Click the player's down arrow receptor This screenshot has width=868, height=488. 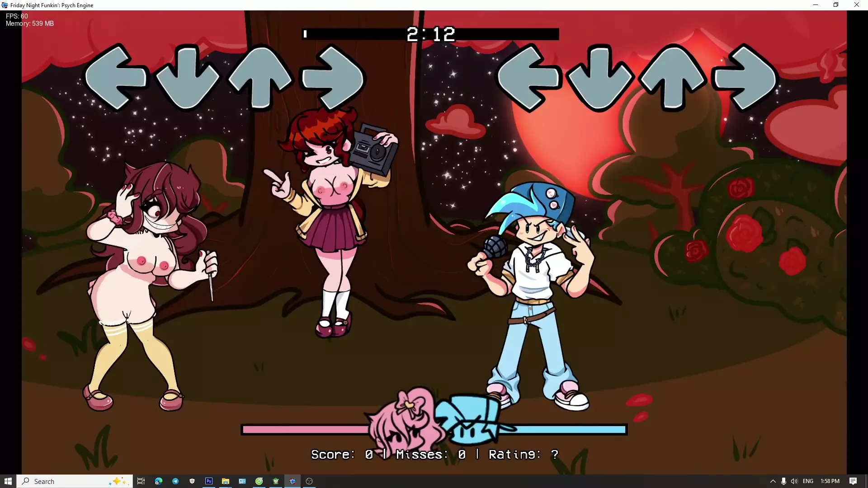(x=600, y=78)
